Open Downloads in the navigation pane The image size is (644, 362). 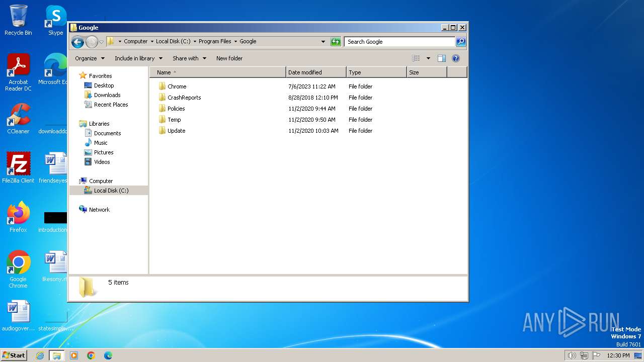tap(107, 95)
